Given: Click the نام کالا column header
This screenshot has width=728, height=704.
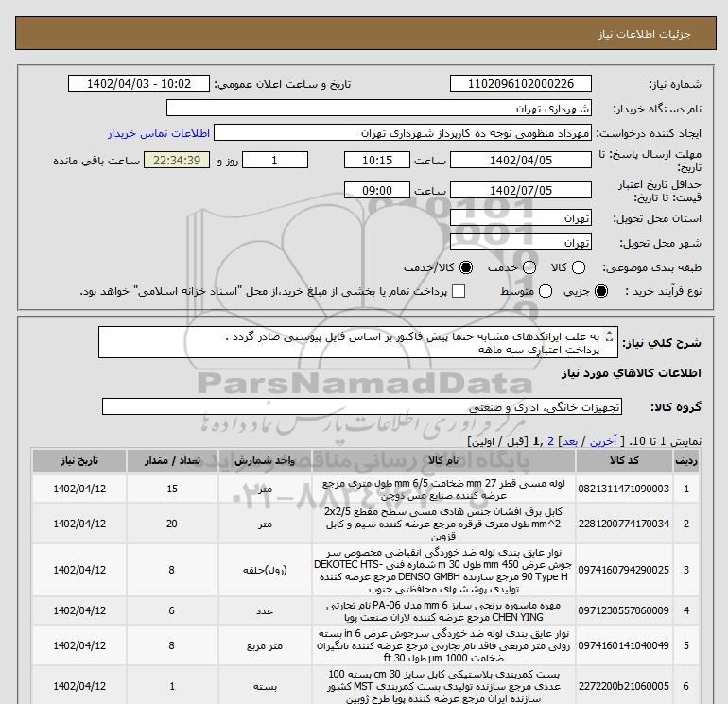Looking at the screenshot, I should click(443, 461).
